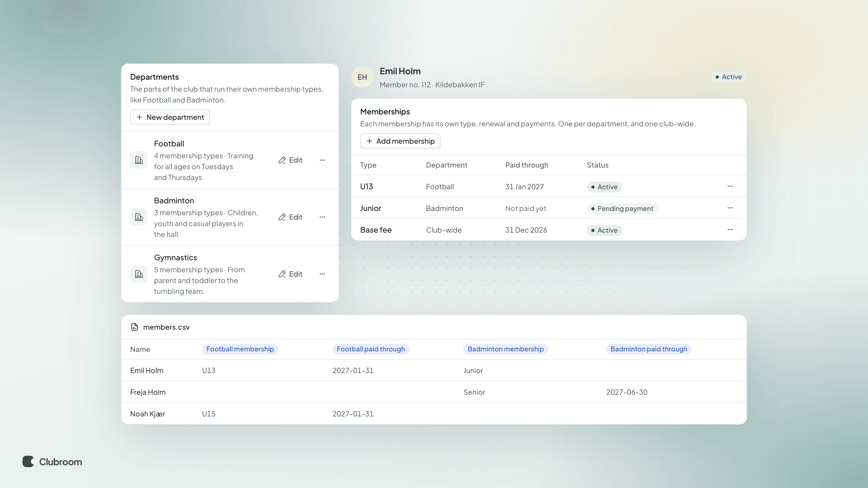868x488 pixels.
Task: Select the Badminton membership column tag
Action: click(x=505, y=349)
